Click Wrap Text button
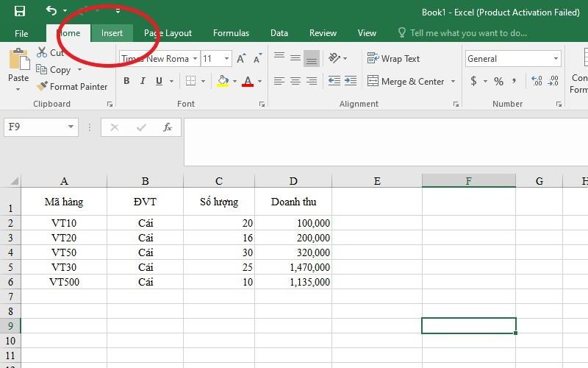Viewport: 588px width, 368px height. (393, 59)
